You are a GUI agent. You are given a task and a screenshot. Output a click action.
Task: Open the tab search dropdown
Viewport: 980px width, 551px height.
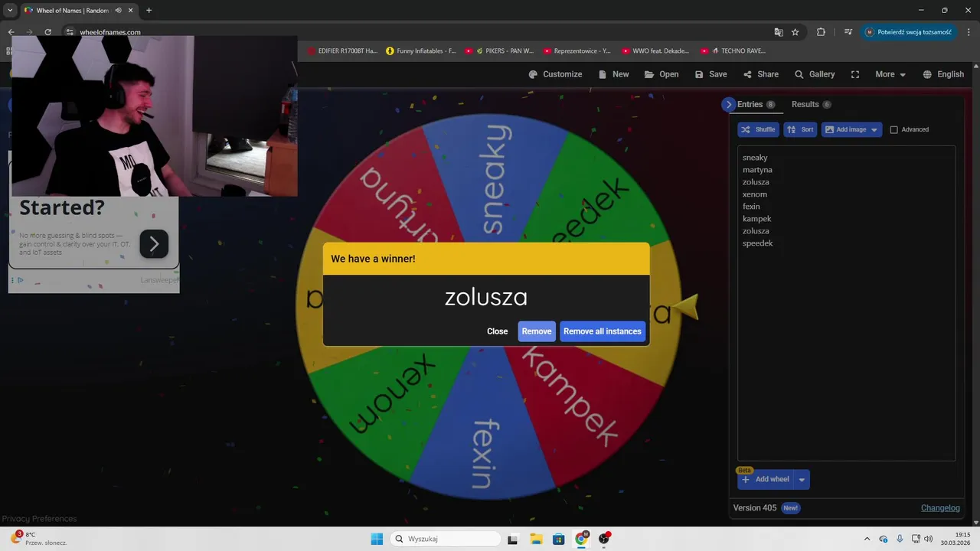point(9,11)
